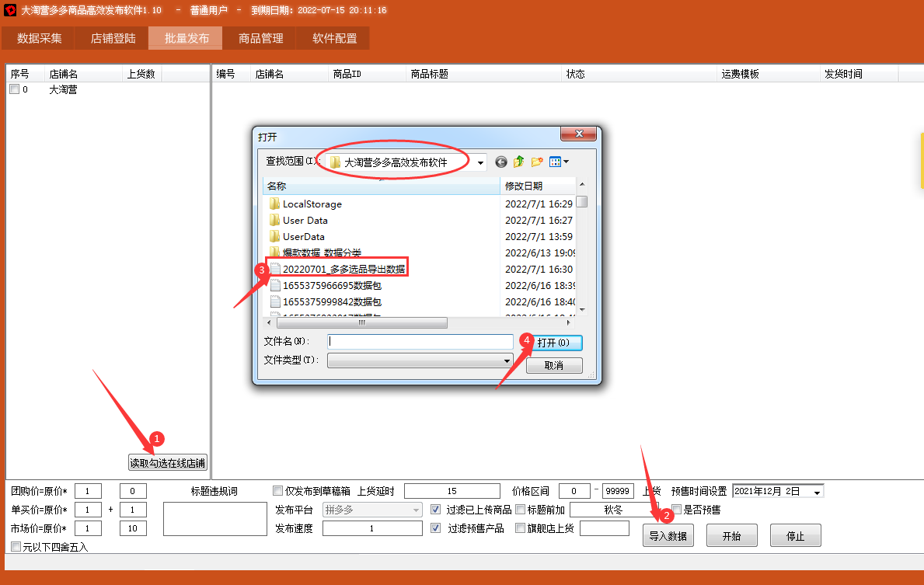This screenshot has width=924, height=585.
Task: Click 打开(O) in the file dialog
Action: [554, 343]
